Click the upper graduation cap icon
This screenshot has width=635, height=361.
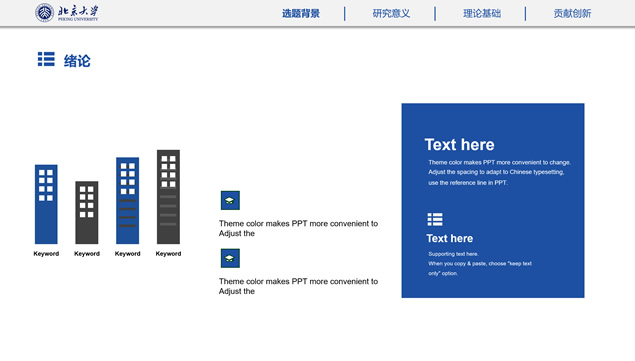click(230, 201)
